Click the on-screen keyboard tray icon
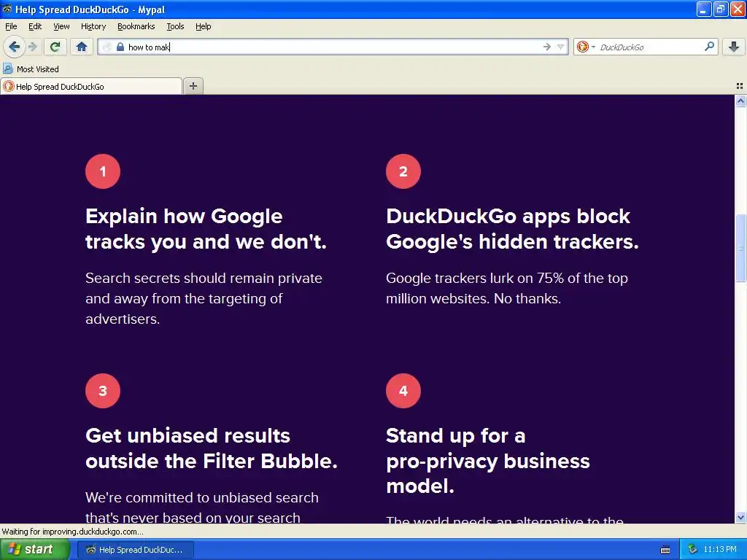 [665, 550]
